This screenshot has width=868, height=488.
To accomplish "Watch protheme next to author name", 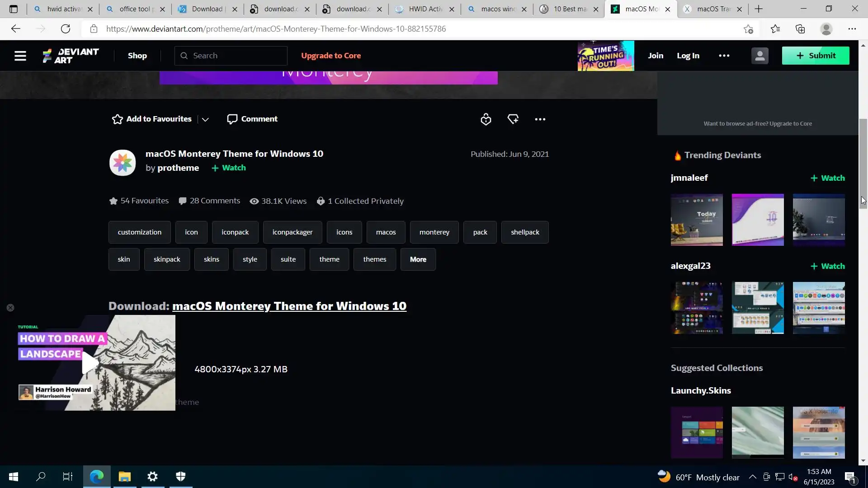I will click(x=229, y=168).
